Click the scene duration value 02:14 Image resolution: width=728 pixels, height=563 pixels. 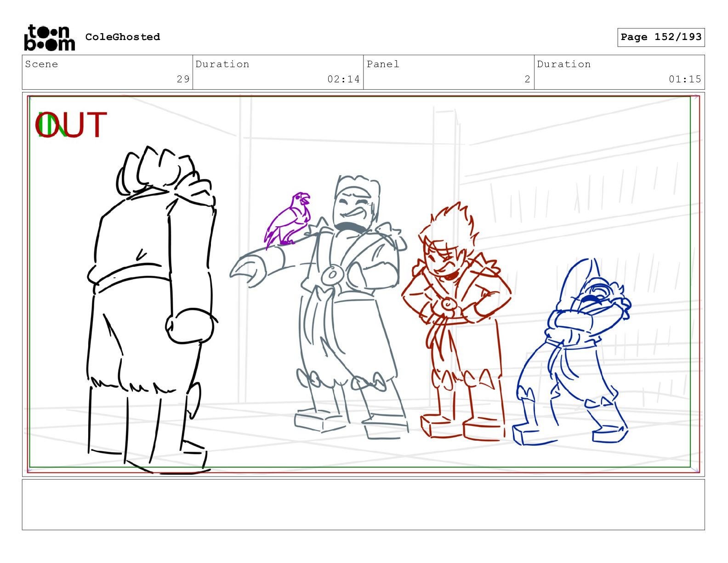pyautogui.click(x=343, y=79)
